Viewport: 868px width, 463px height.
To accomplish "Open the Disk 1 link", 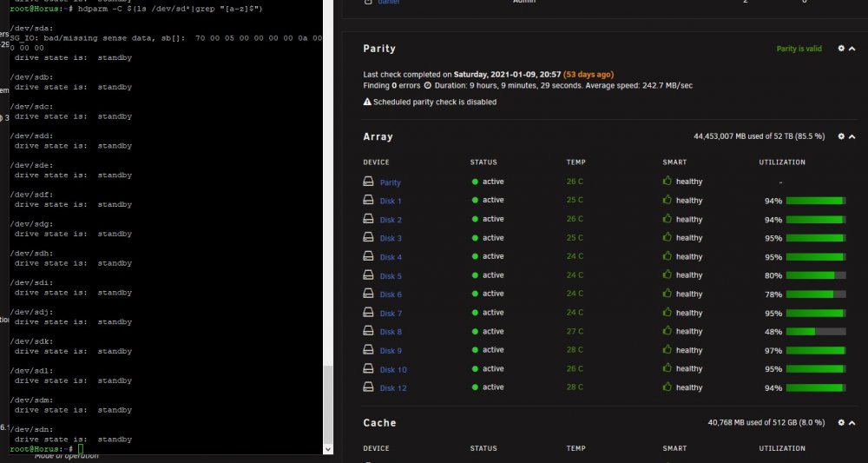I will click(391, 201).
